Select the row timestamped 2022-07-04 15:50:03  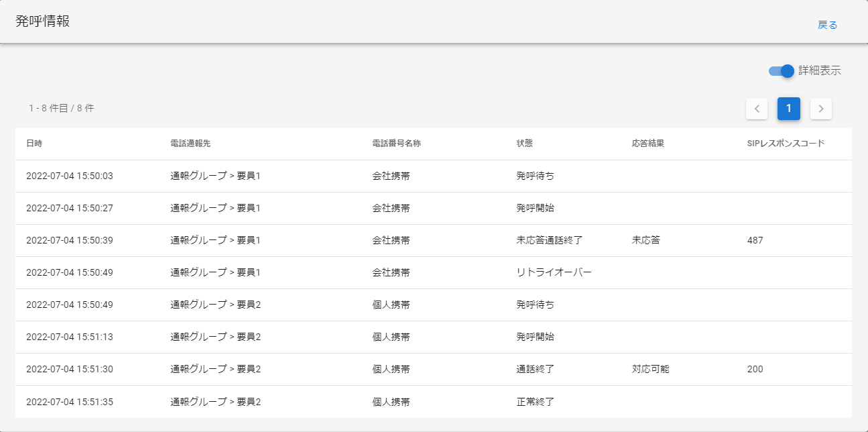pyautogui.click(x=70, y=176)
